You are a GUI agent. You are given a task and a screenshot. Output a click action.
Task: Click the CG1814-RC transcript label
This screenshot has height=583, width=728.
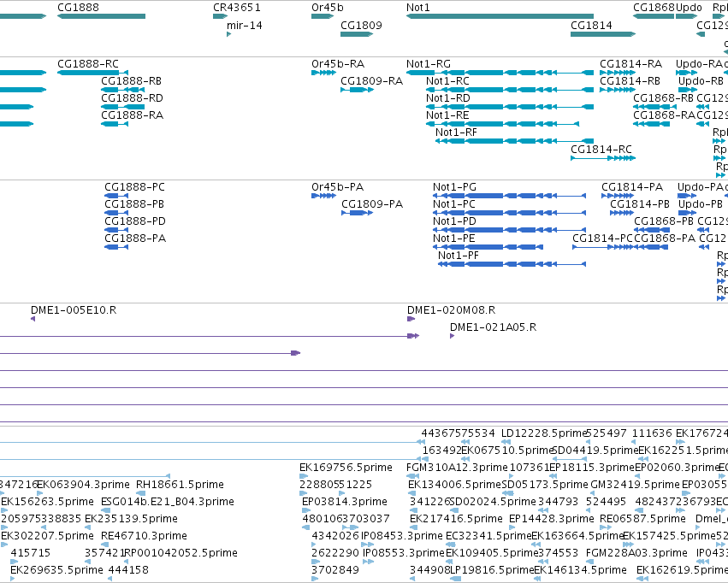pyautogui.click(x=601, y=150)
